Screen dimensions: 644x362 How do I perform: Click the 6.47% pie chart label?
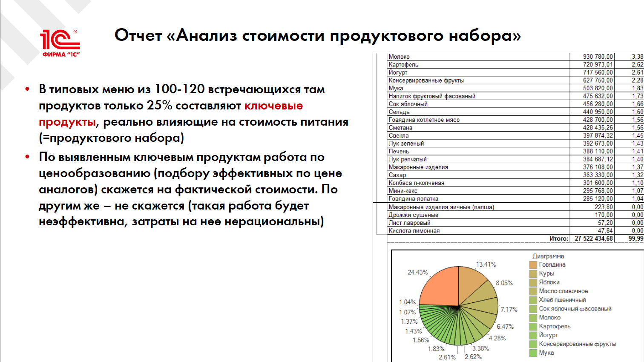[505, 327]
